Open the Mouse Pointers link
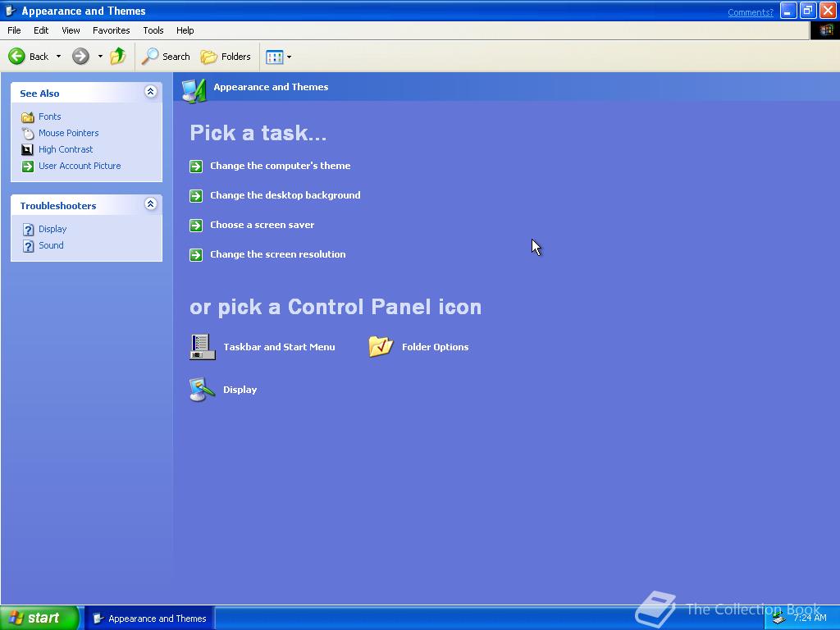840x630 pixels. pos(69,134)
